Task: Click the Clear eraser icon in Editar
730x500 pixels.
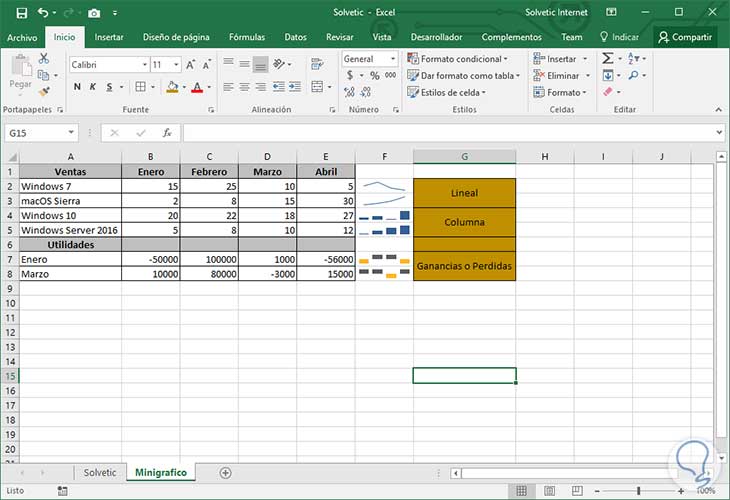Action: click(608, 92)
